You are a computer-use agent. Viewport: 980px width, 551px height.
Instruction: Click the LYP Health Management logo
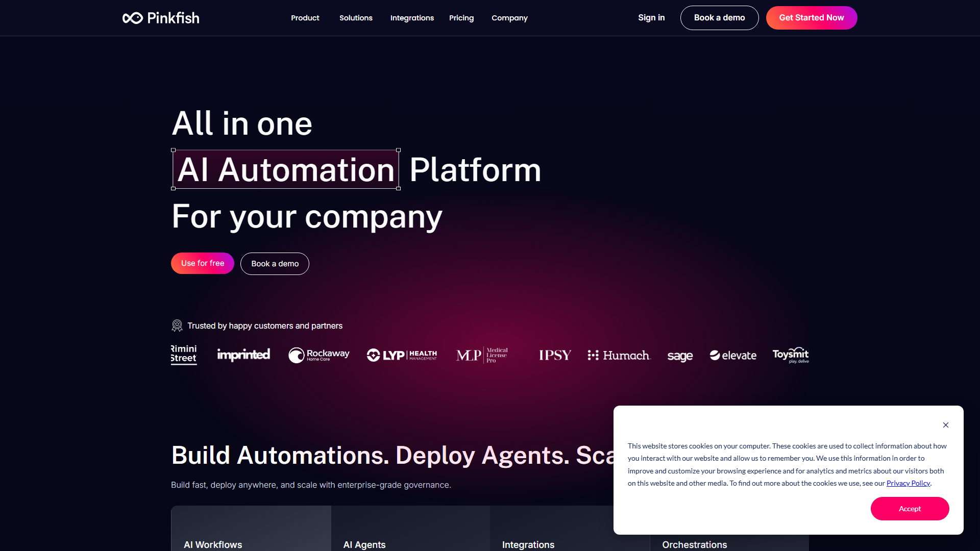click(x=402, y=355)
